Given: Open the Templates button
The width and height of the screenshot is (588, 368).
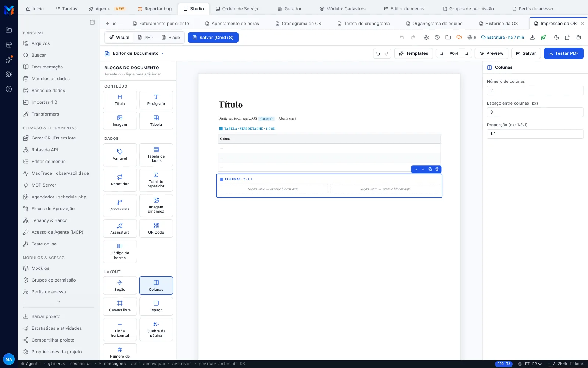Looking at the screenshot, I should point(414,53).
